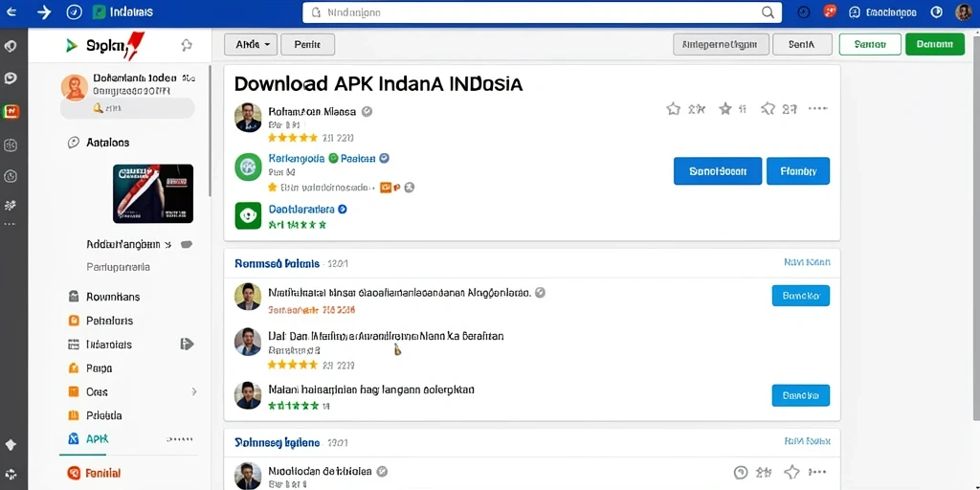The height and width of the screenshot is (490, 980).
Task: Click the Aintepernetigpm button
Action: click(x=720, y=44)
